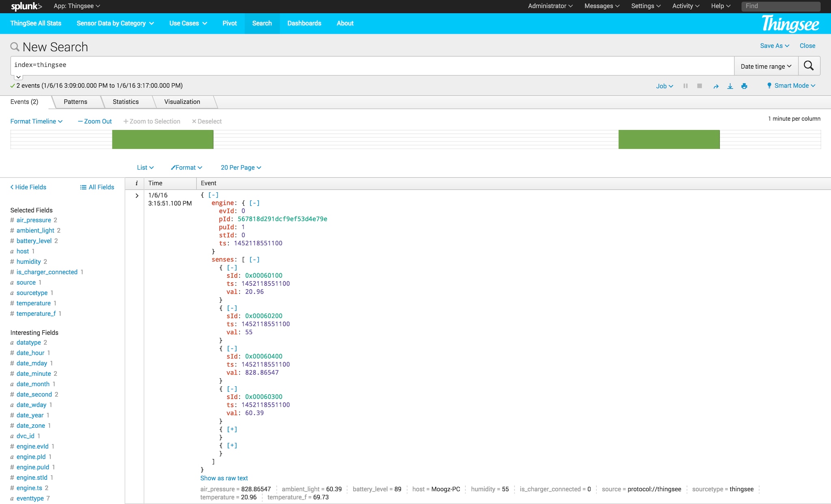Open All Fields dialog
The height and width of the screenshot is (504, 831).
(97, 187)
